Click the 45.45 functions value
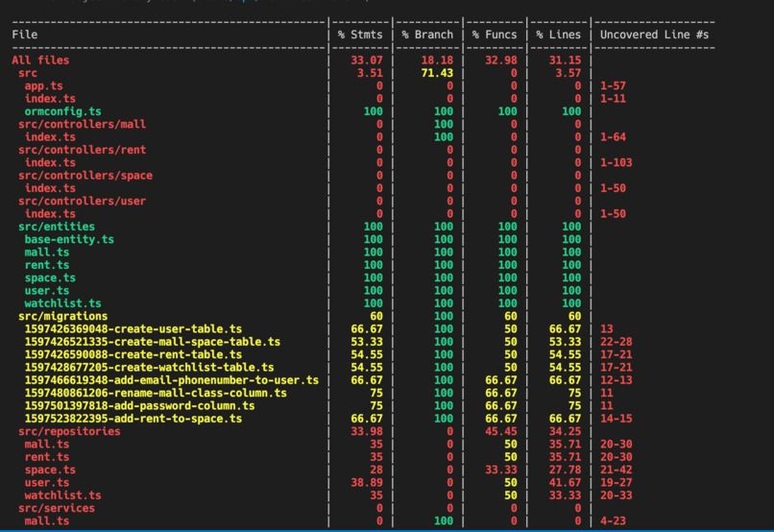This screenshot has height=532, width=774. (501, 432)
